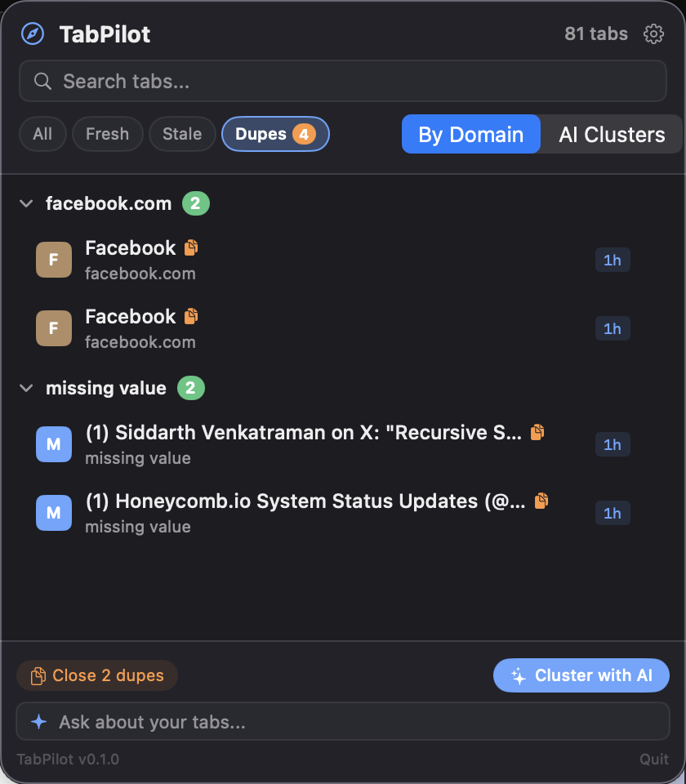This screenshot has width=686, height=784.
Task: Select the Fresh filter dropdown pill
Action: 107,134
